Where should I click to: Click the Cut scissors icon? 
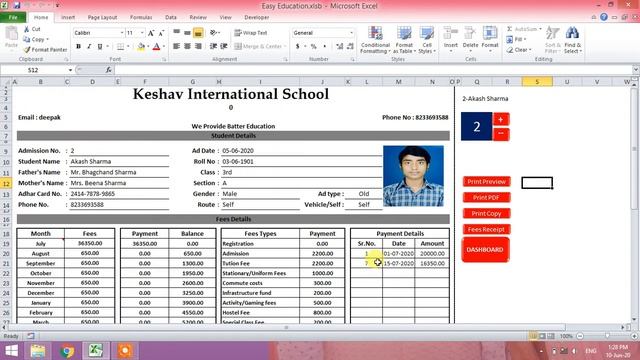click(27, 29)
